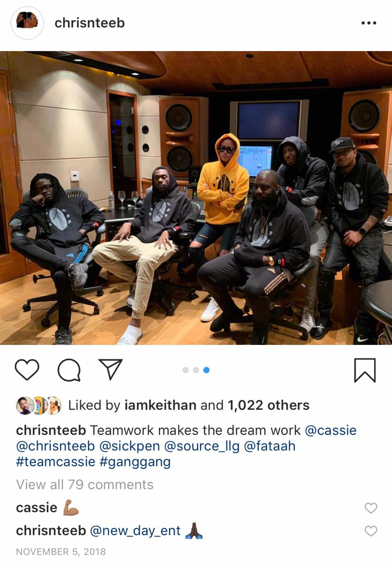Expand View all 79 comments
The width and height of the screenshot is (392, 568).
coord(85,484)
